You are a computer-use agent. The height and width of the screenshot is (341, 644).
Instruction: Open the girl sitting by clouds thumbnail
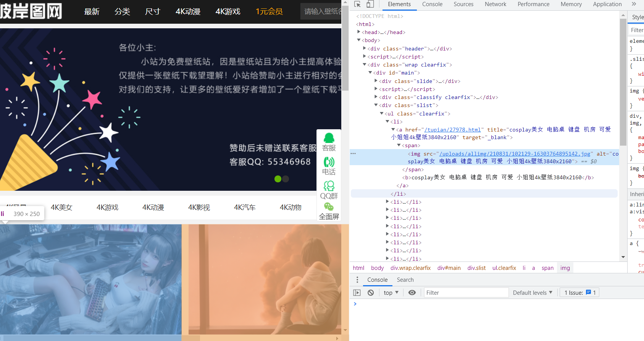pyautogui.click(x=265, y=279)
